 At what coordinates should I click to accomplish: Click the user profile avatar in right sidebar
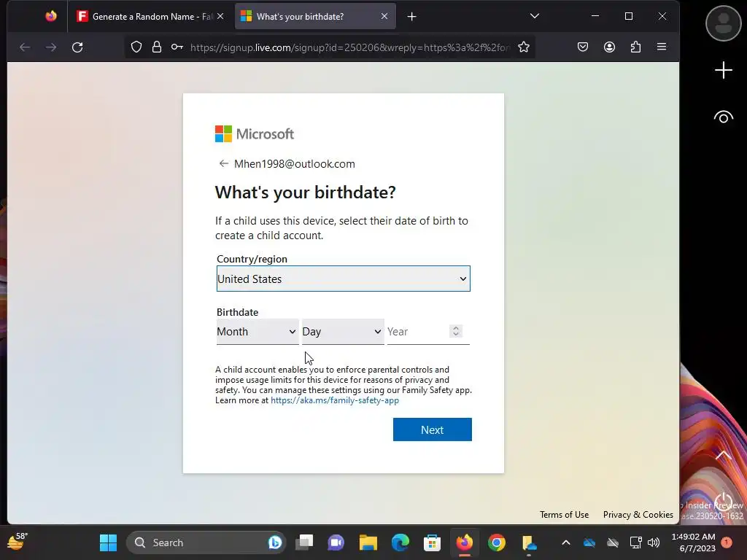tap(723, 23)
